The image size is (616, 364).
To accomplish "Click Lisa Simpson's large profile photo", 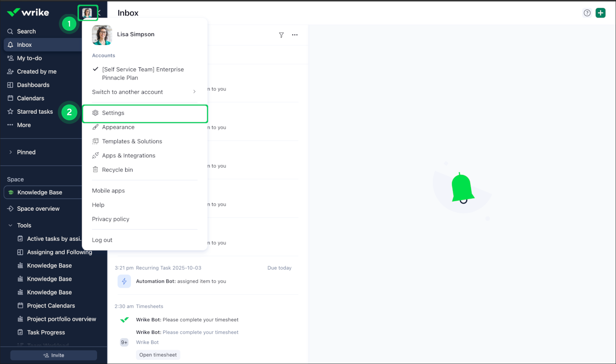I will [102, 35].
